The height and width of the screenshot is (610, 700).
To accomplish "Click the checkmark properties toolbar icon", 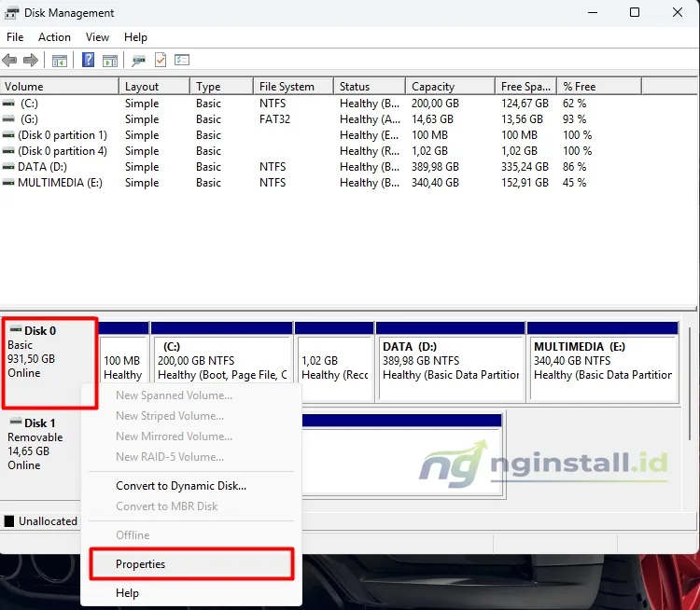I will click(x=161, y=60).
